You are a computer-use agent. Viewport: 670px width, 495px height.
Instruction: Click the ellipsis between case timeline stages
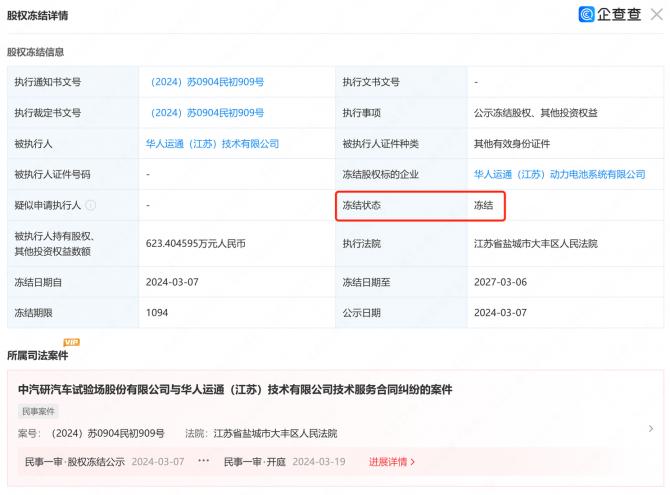tap(204, 462)
